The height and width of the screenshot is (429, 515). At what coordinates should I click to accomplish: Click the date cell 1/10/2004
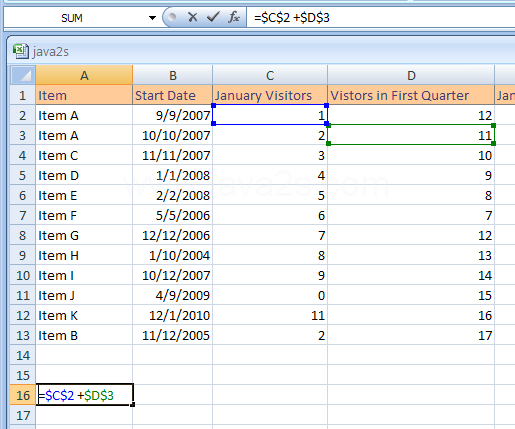click(172, 255)
